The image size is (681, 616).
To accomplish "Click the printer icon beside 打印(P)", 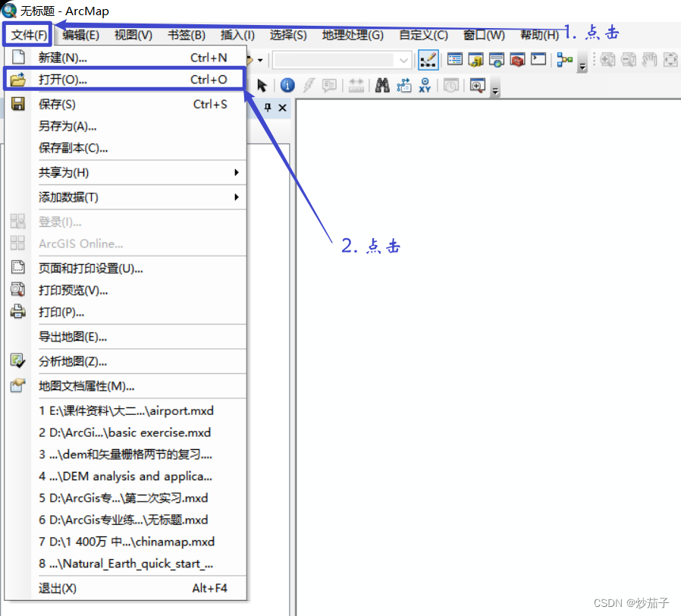I will tap(17, 312).
